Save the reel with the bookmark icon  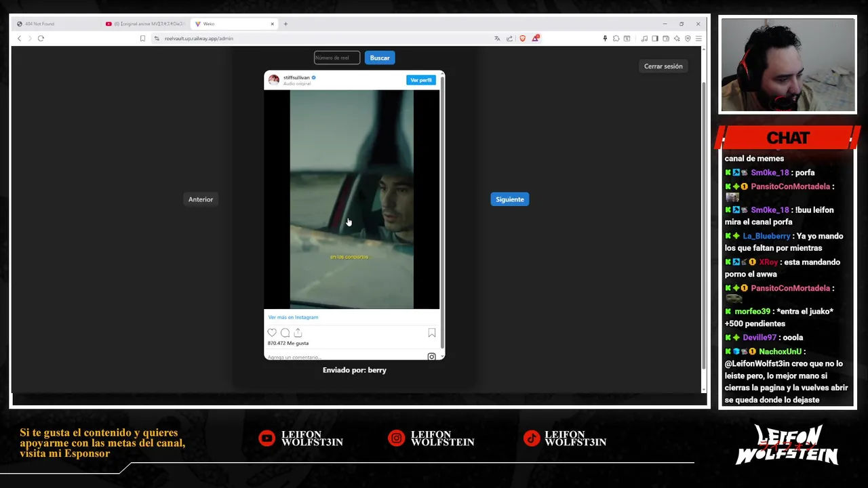click(432, 333)
